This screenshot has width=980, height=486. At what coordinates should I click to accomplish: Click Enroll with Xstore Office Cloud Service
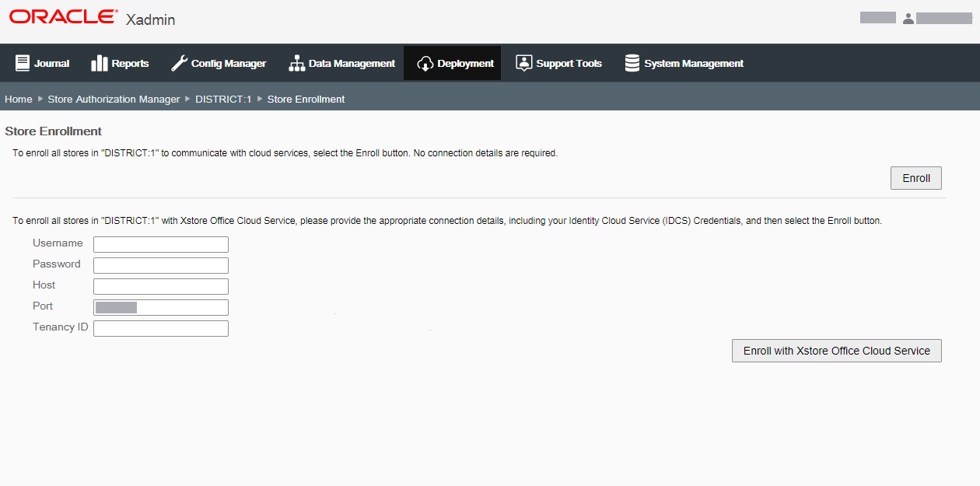click(837, 351)
